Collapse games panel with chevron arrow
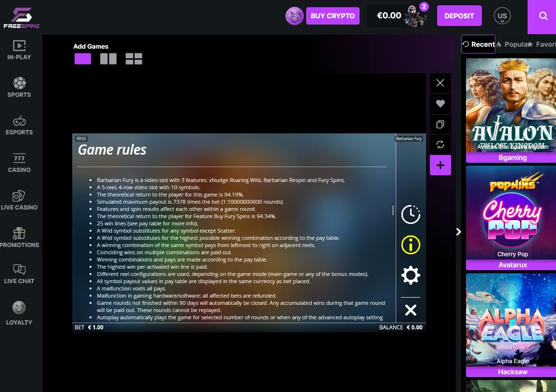Image resolution: width=556 pixels, height=392 pixels. click(x=458, y=232)
